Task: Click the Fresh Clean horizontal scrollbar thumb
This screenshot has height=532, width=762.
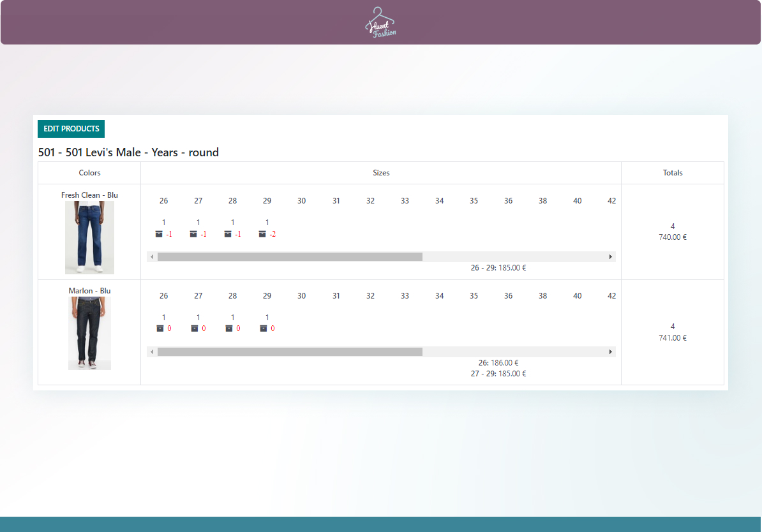Action: pyautogui.click(x=290, y=256)
